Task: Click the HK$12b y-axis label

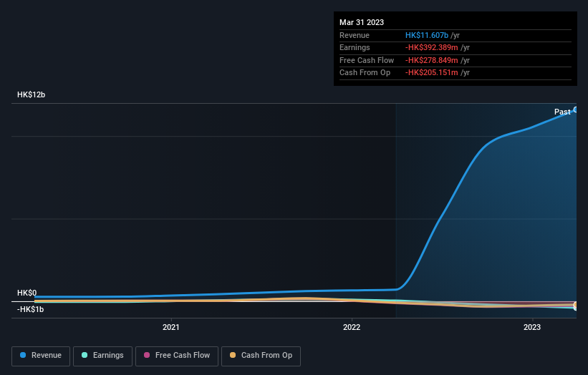Action: [31, 94]
